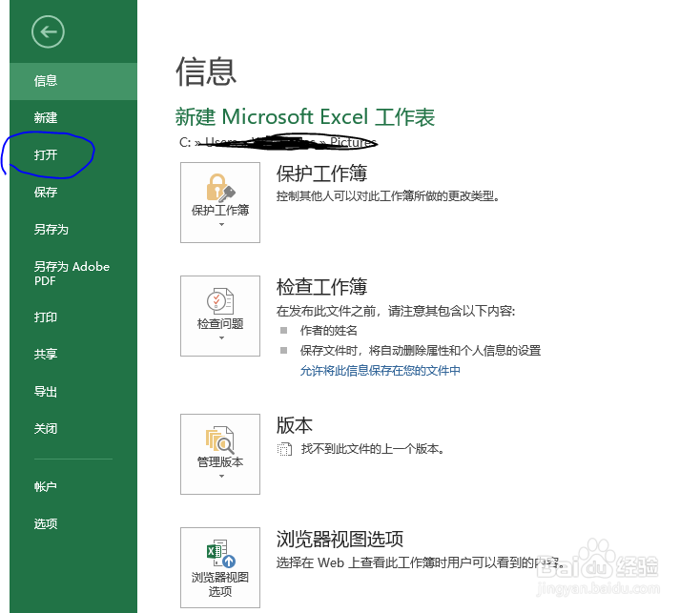
Task: Click 控制其他人可以对此工作簿所做的更改类型 text
Action: tap(387, 195)
